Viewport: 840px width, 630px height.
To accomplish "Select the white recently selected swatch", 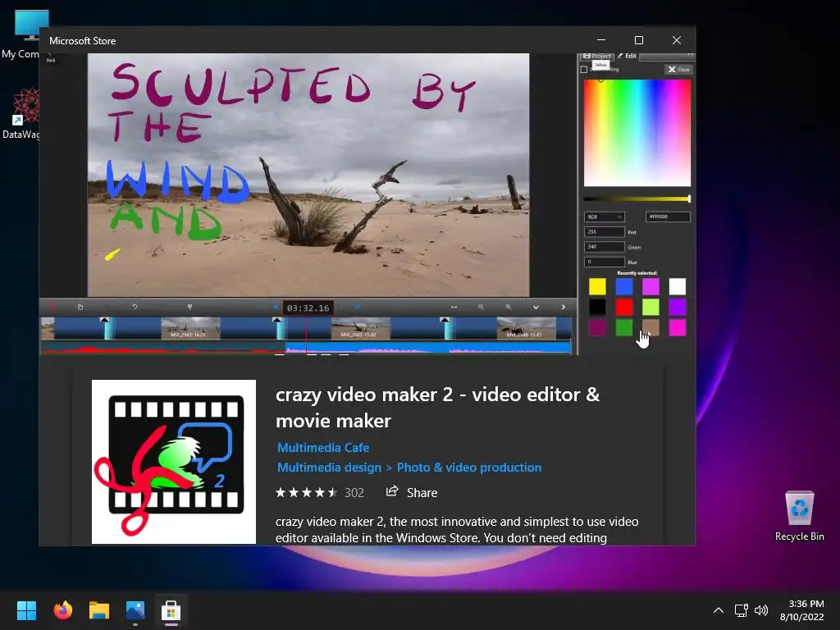I will click(677, 286).
